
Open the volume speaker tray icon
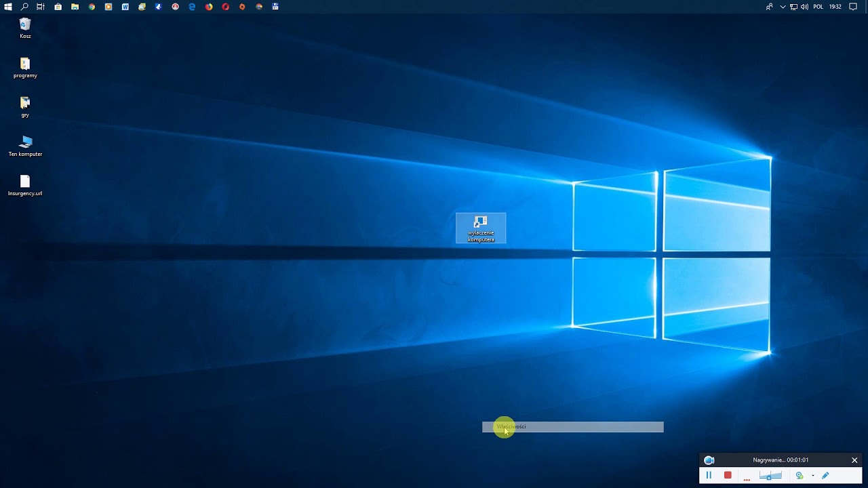click(804, 7)
